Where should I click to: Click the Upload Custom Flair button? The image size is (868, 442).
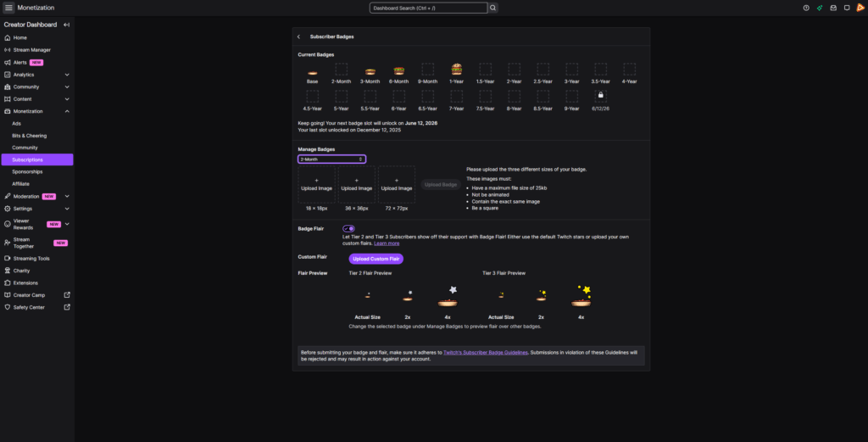coord(376,259)
